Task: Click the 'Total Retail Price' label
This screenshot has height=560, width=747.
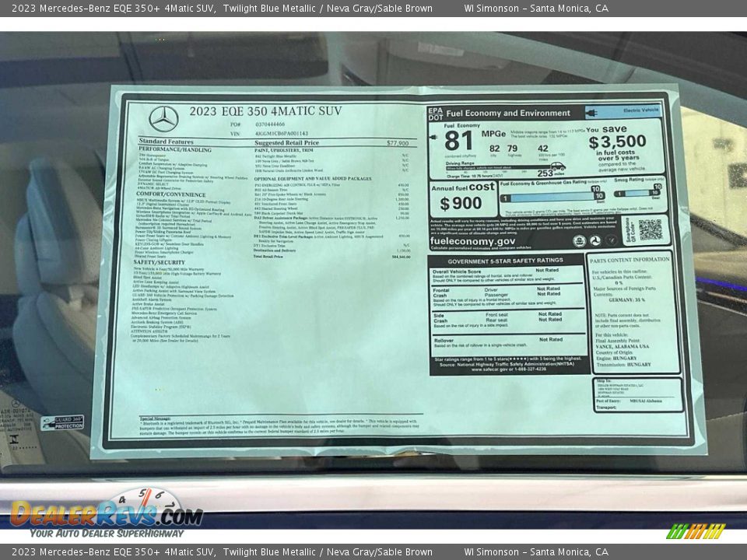Action: pyautogui.click(x=268, y=256)
